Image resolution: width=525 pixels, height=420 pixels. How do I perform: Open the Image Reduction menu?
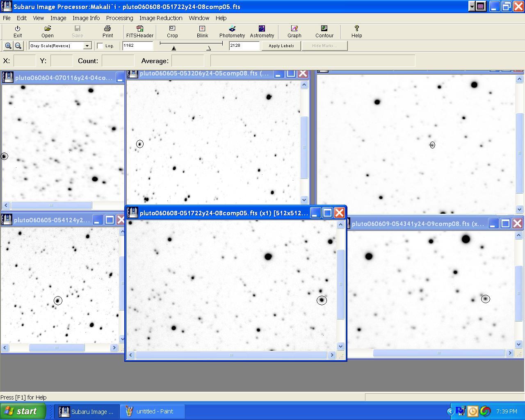tap(160, 18)
